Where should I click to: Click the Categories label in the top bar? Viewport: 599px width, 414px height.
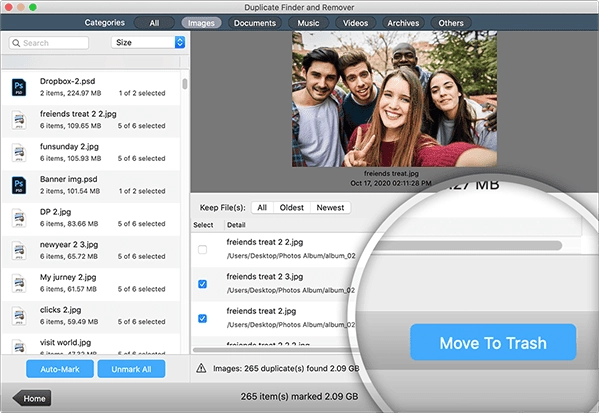coord(105,23)
